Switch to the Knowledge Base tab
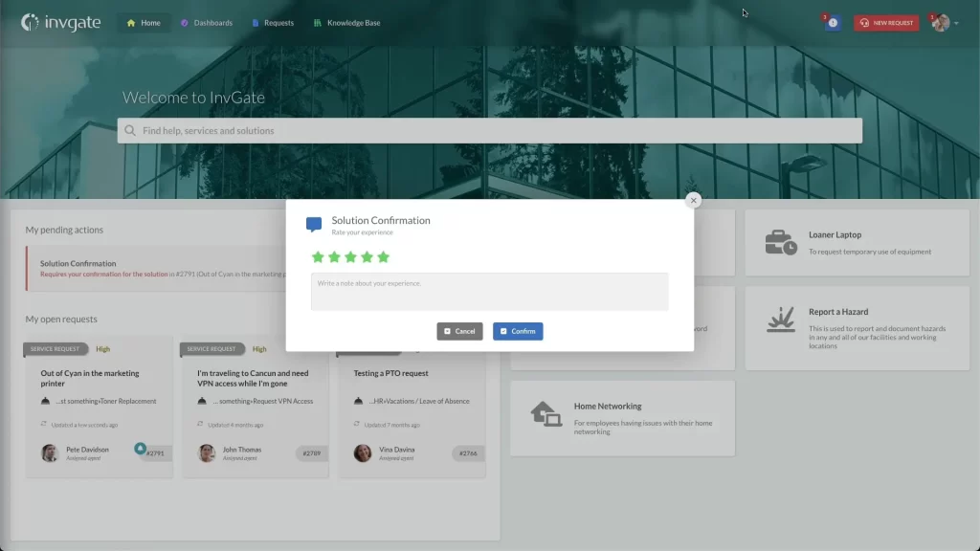Screen dimensions: 980x551 tap(346, 23)
